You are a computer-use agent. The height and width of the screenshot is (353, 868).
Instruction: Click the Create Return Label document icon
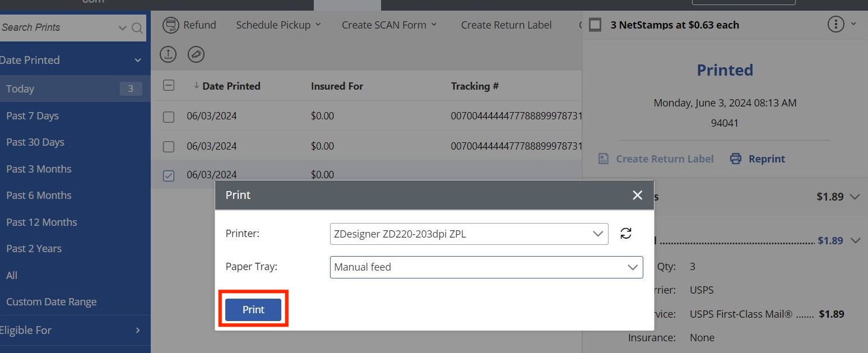[x=604, y=159]
